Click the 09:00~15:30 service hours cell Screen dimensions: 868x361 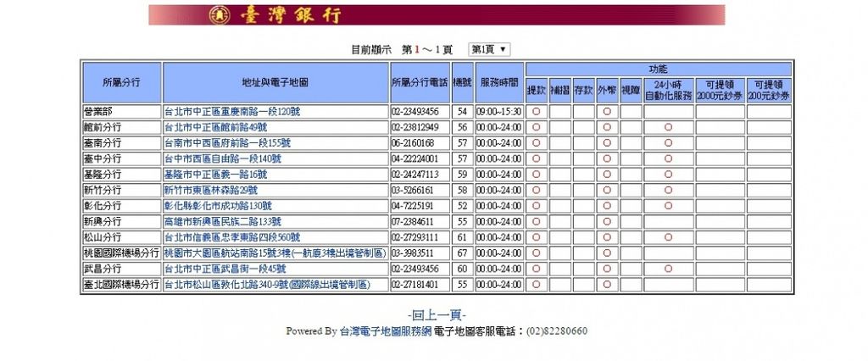(499, 112)
